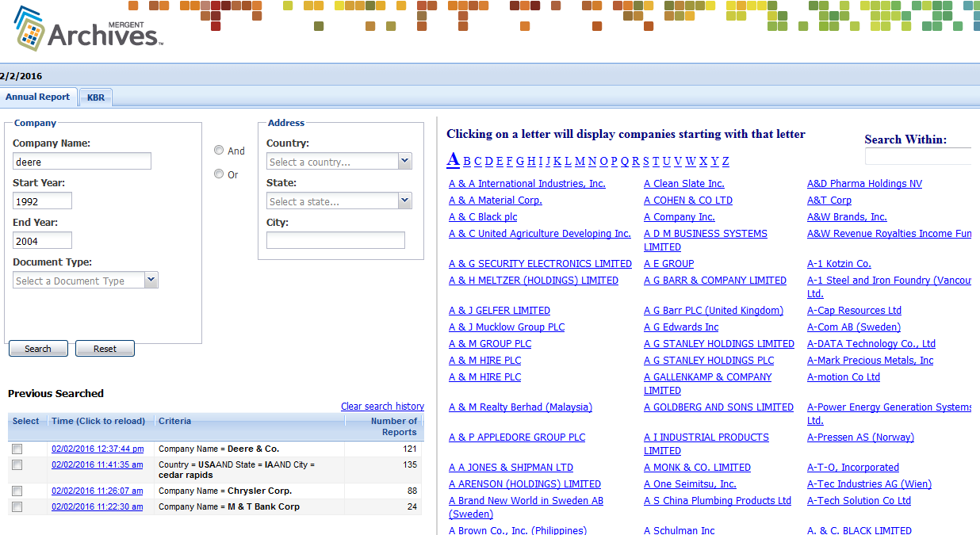
Task: Open the Country dropdown list
Action: click(x=404, y=162)
